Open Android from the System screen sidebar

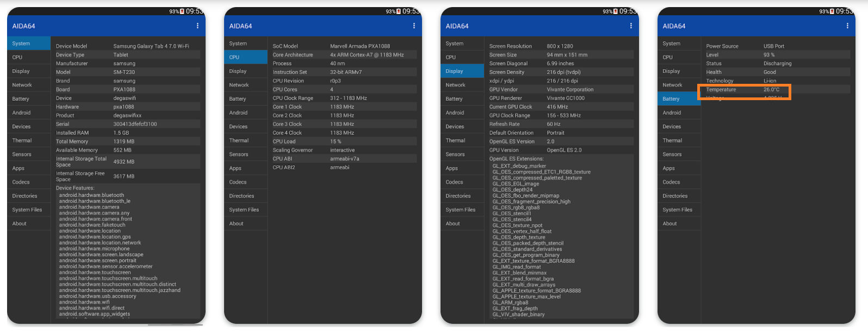pos(29,113)
